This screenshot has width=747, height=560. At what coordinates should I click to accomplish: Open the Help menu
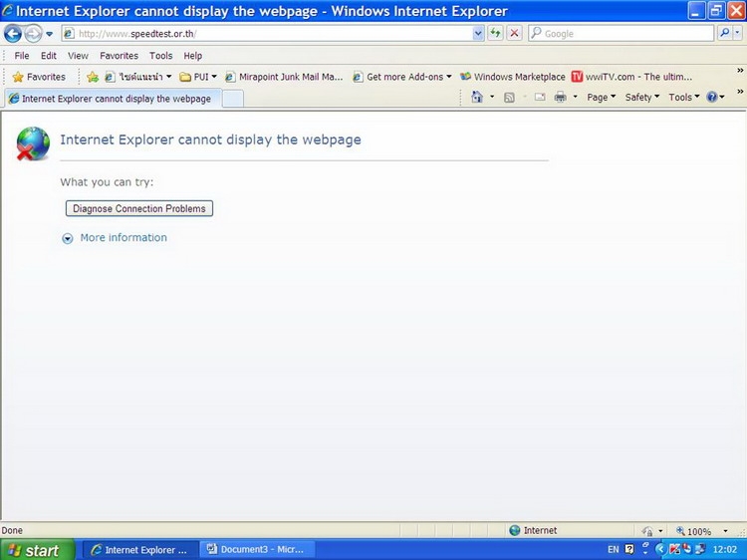[192, 56]
